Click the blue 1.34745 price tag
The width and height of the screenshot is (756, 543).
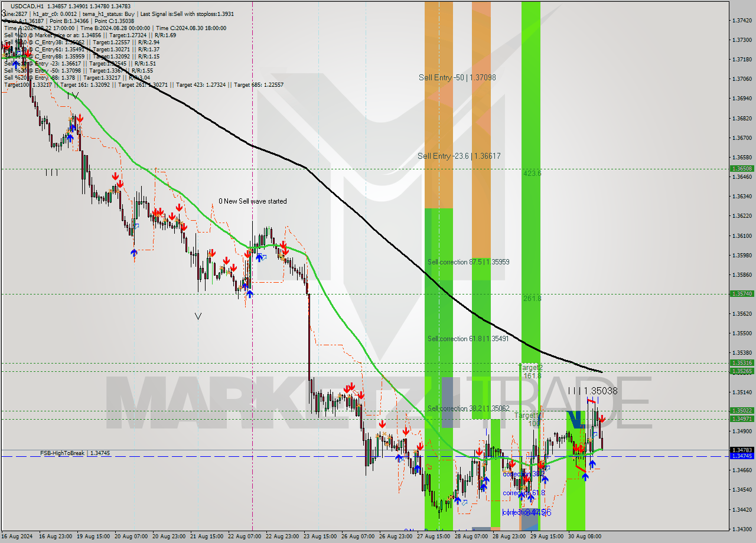tap(741, 456)
